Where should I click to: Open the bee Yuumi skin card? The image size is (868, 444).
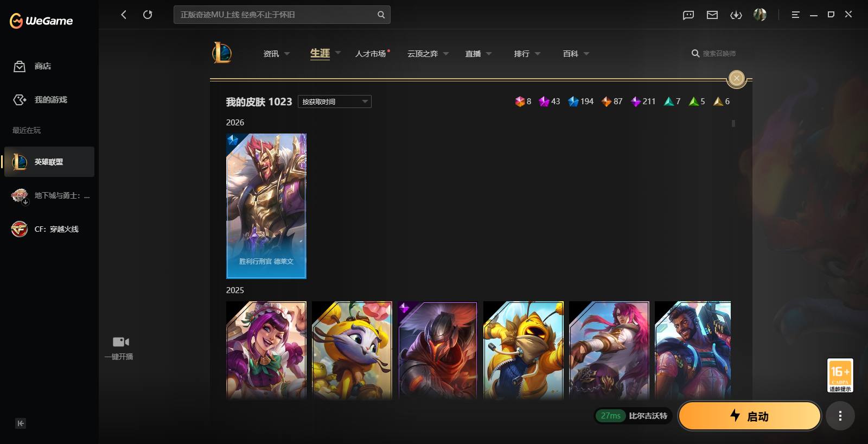tap(352, 351)
